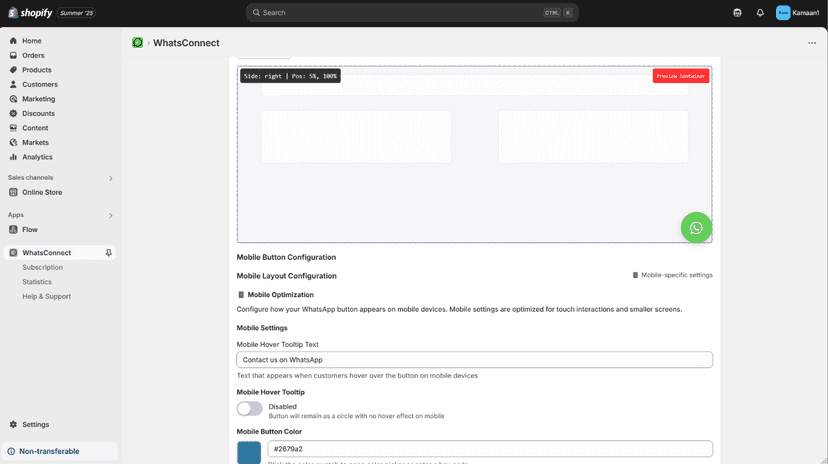Open the notifications bell icon
Viewport: 828px width, 466px height.
point(760,13)
